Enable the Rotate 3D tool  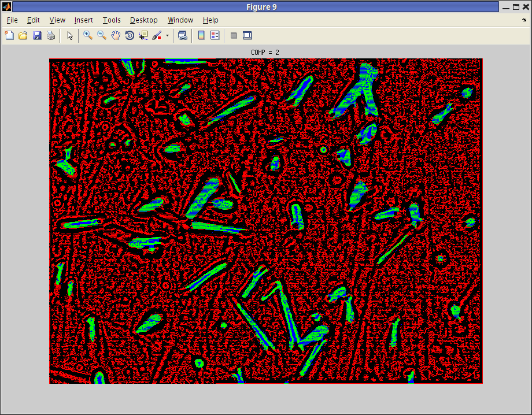[130, 35]
